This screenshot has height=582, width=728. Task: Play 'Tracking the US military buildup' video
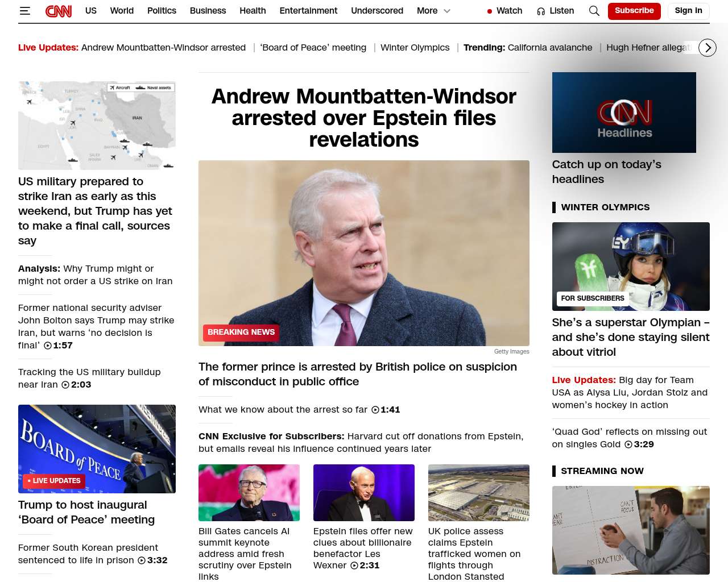pos(65,385)
